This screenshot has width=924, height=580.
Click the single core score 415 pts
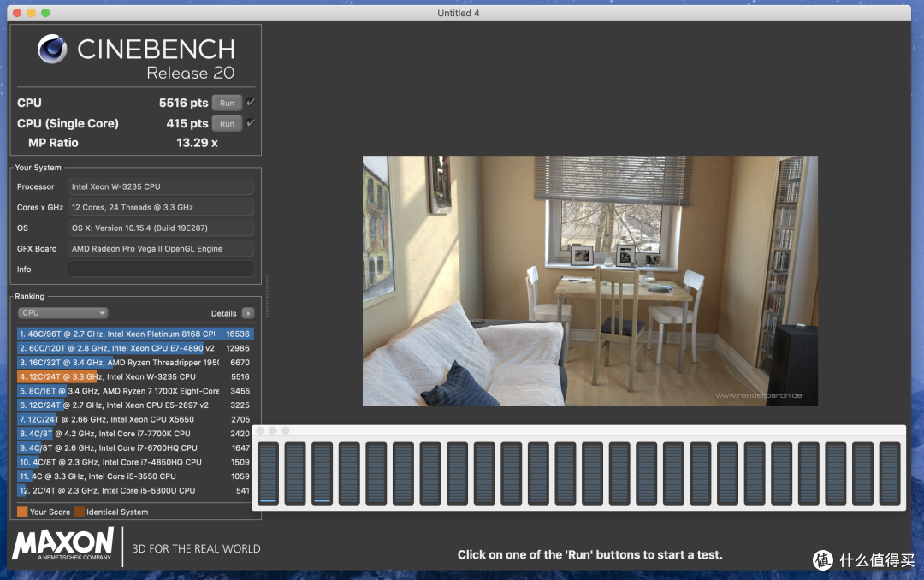[x=187, y=123]
